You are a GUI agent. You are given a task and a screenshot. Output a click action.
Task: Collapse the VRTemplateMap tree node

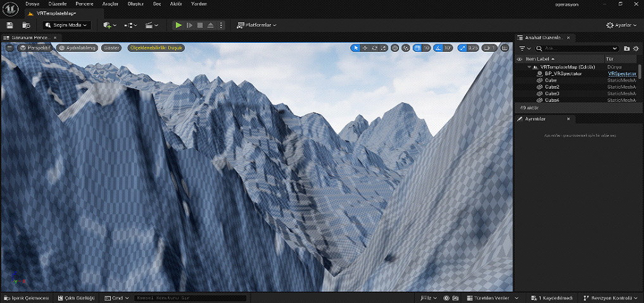(529, 66)
